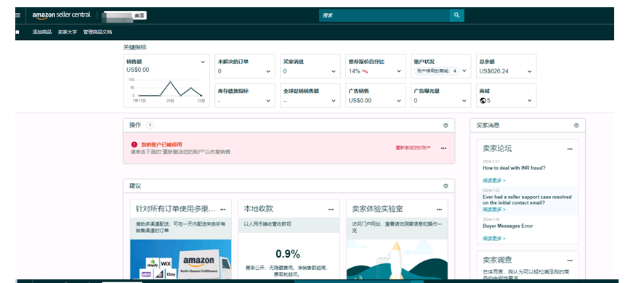Click inside the 搜索 search field

coord(385,15)
